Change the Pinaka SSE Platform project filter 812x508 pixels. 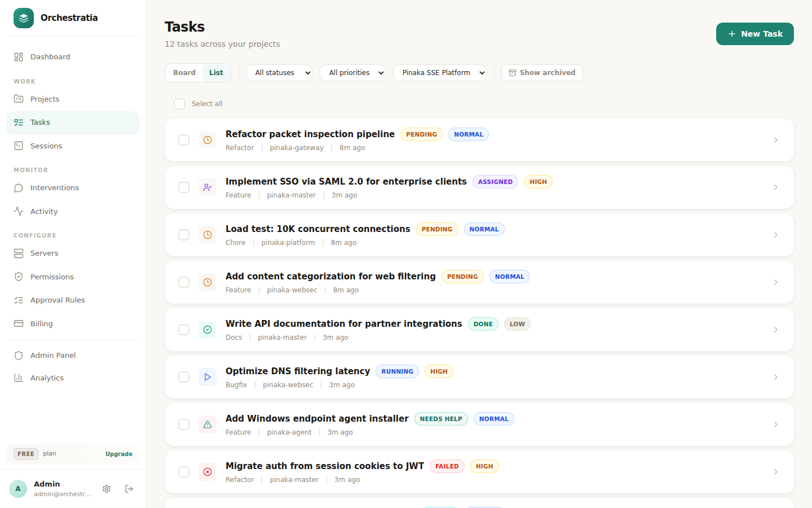point(440,72)
